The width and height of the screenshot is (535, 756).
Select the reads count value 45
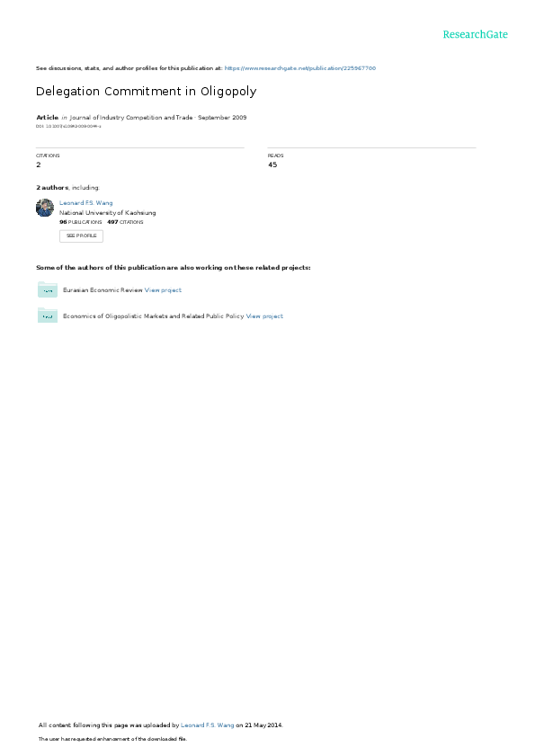click(x=272, y=165)
